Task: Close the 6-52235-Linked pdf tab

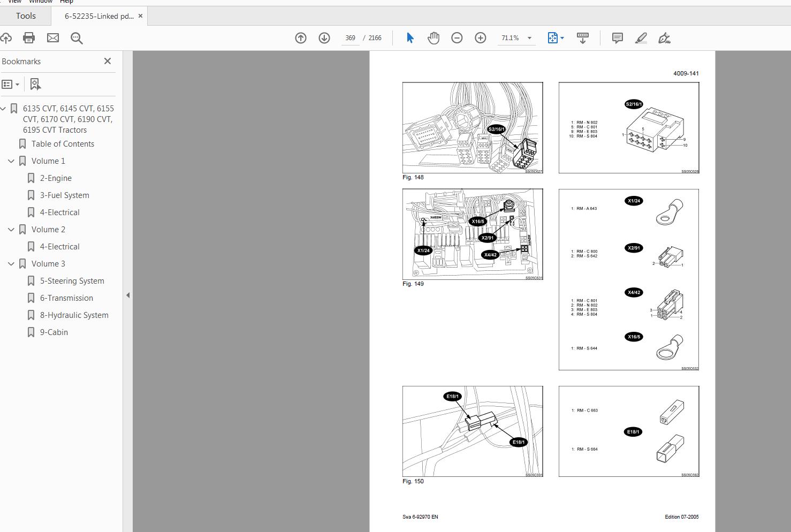Action: pyautogui.click(x=140, y=16)
